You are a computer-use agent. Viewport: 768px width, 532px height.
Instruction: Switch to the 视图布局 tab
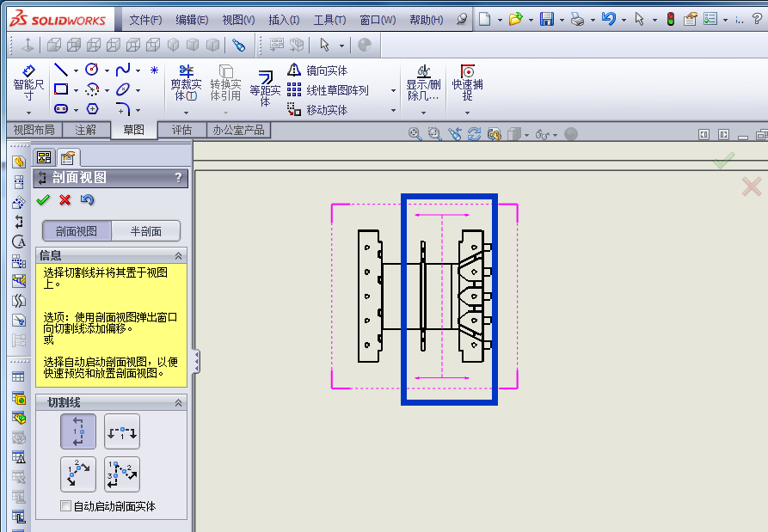click(34, 130)
